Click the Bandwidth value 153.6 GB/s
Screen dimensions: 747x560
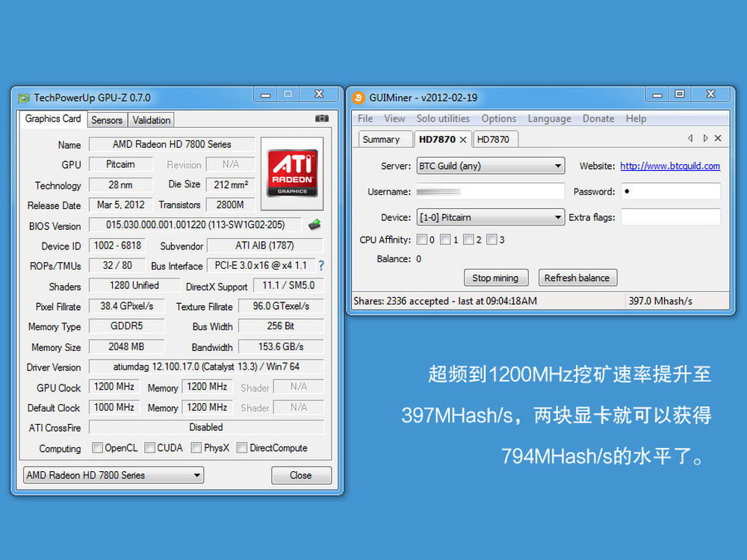click(x=281, y=346)
